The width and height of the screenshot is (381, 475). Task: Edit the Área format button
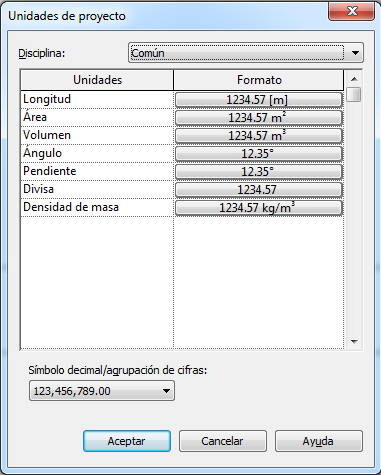click(x=259, y=118)
